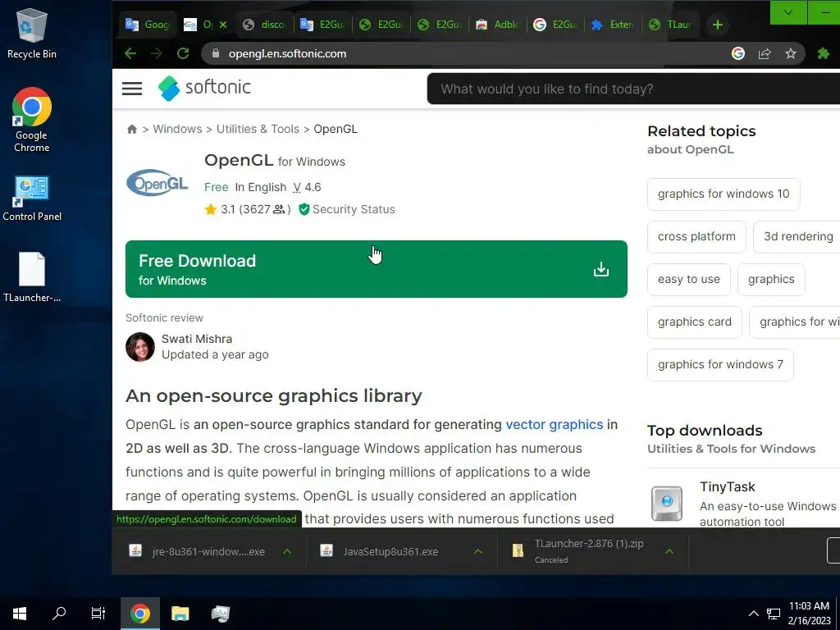Viewport: 840px width, 630px height.
Task: Click the address bar URL
Action: point(287,53)
